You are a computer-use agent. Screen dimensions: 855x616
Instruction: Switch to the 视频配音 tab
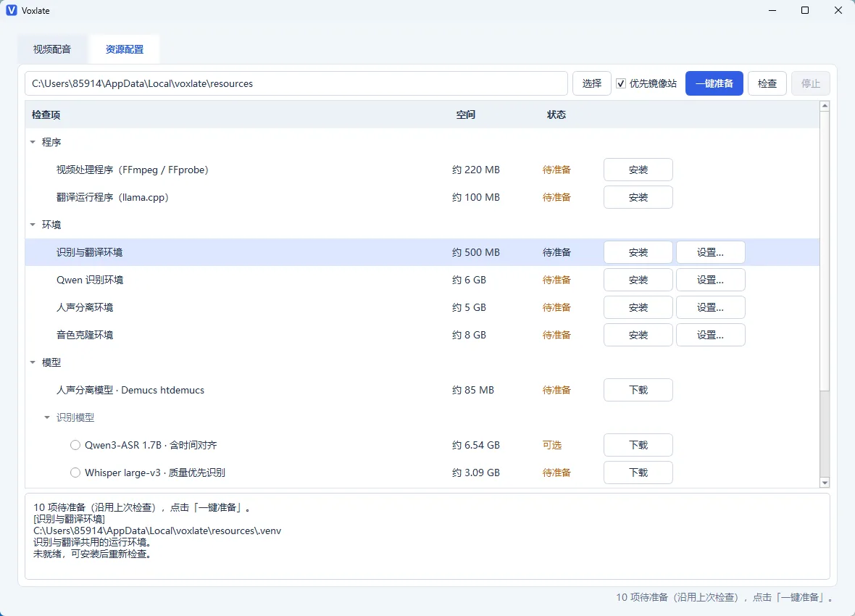pyautogui.click(x=51, y=49)
